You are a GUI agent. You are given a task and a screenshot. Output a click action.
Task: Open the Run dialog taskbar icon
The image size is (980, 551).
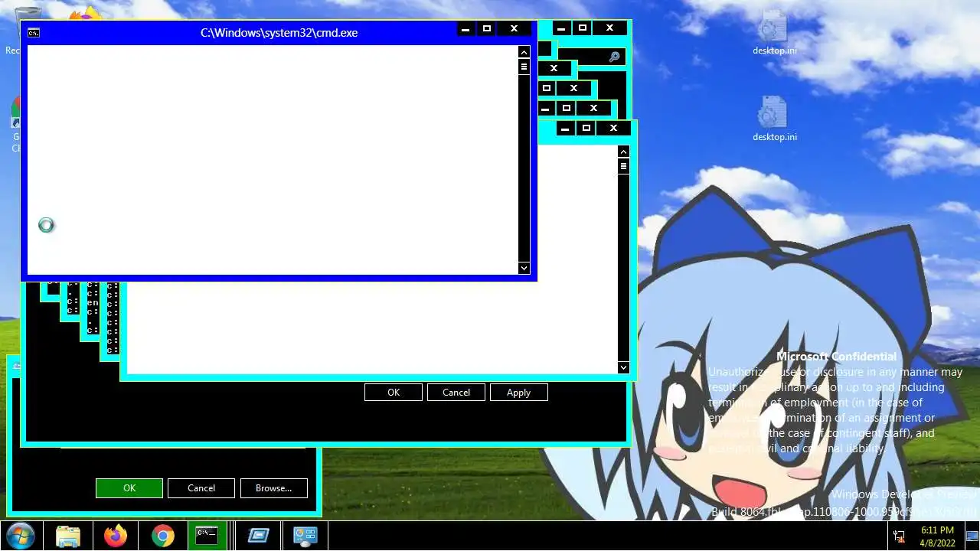click(258, 536)
